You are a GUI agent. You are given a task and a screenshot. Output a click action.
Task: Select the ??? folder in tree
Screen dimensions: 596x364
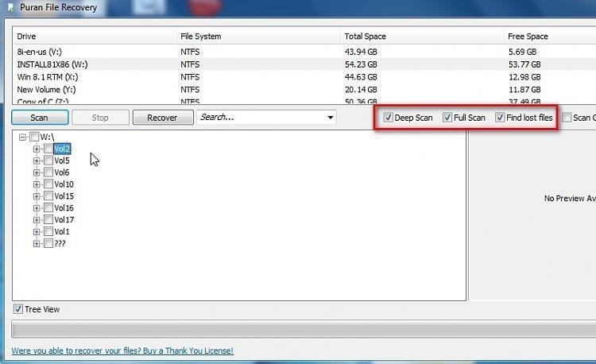coord(60,244)
